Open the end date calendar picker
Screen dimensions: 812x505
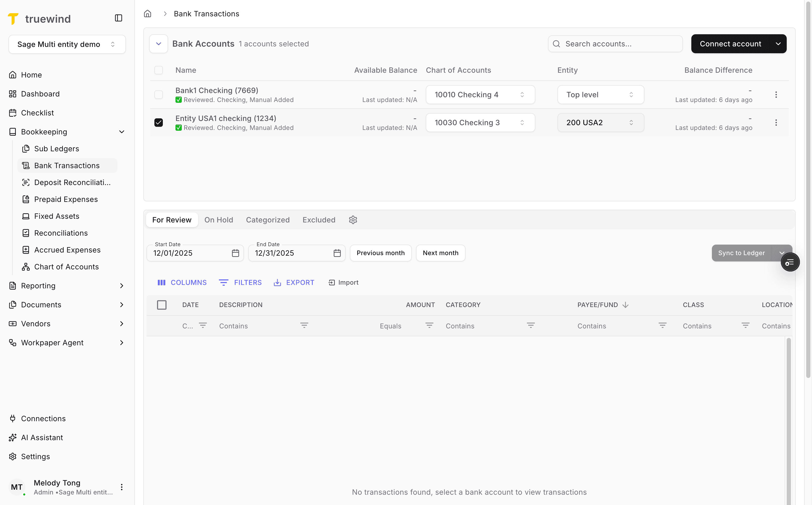tap(337, 253)
